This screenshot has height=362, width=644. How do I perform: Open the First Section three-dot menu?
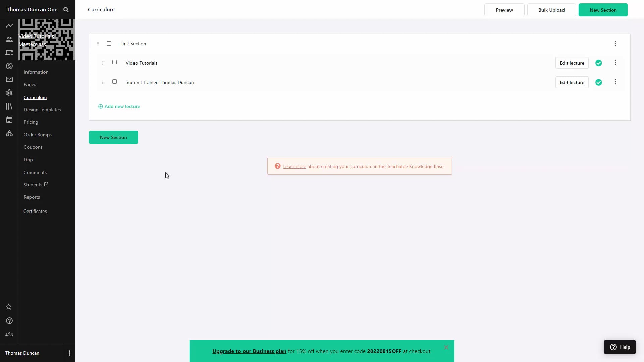[x=615, y=44]
